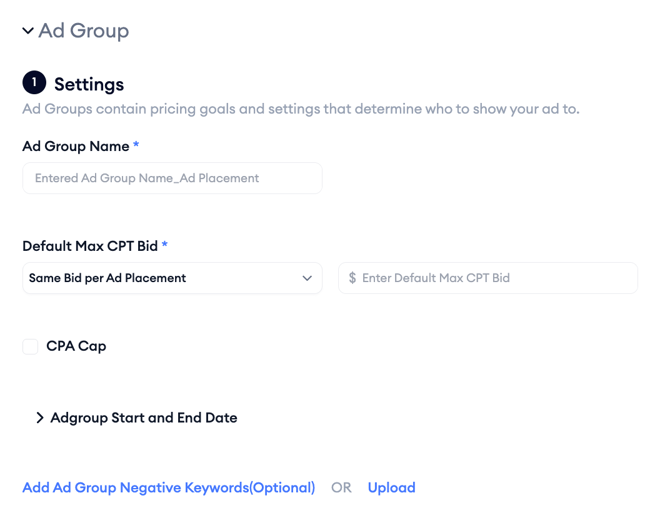670x508 pixels.
Task: Click the Ad Group section heading
Action: [83, 31]
